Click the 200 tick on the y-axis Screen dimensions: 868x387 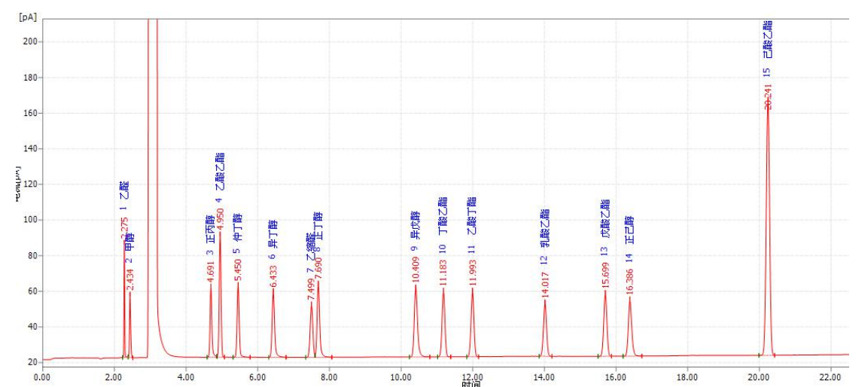point(30,41)
